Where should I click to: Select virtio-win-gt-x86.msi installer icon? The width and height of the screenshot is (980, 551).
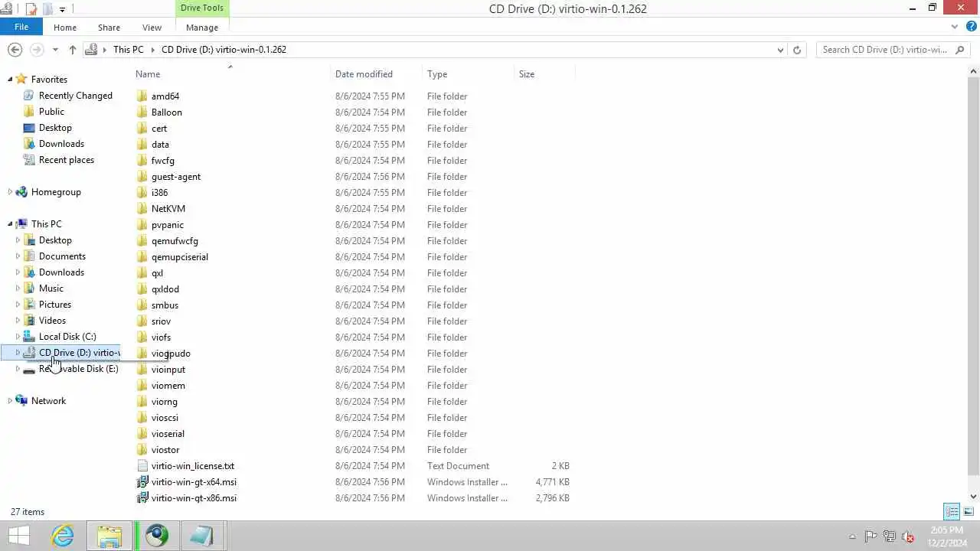click(x=142, y=498)
